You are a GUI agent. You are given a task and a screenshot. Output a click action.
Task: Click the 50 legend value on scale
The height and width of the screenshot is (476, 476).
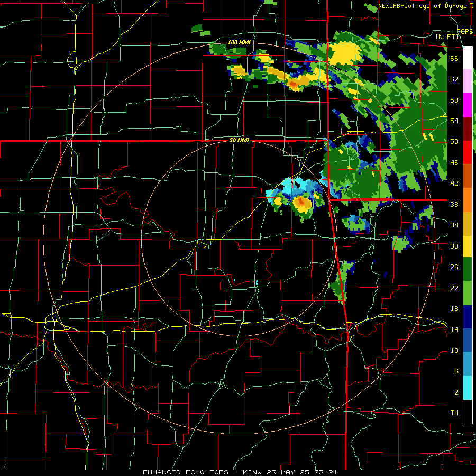[x=454, y=141]
